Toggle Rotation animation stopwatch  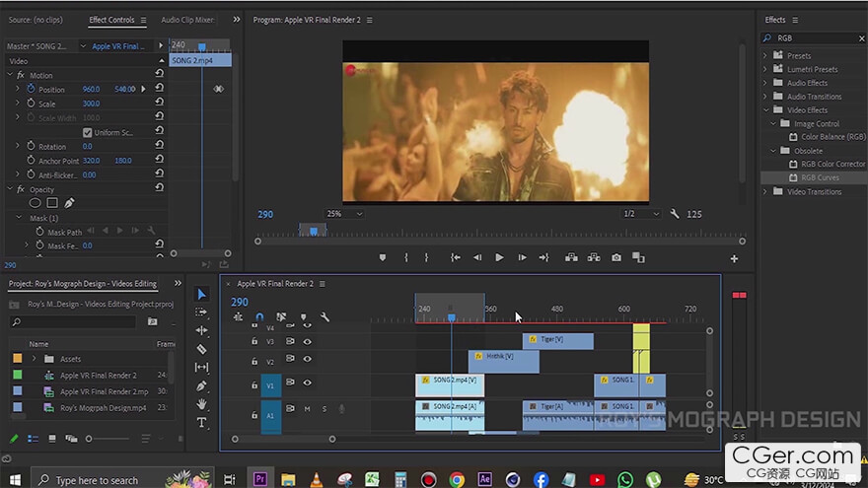(31, 146)
